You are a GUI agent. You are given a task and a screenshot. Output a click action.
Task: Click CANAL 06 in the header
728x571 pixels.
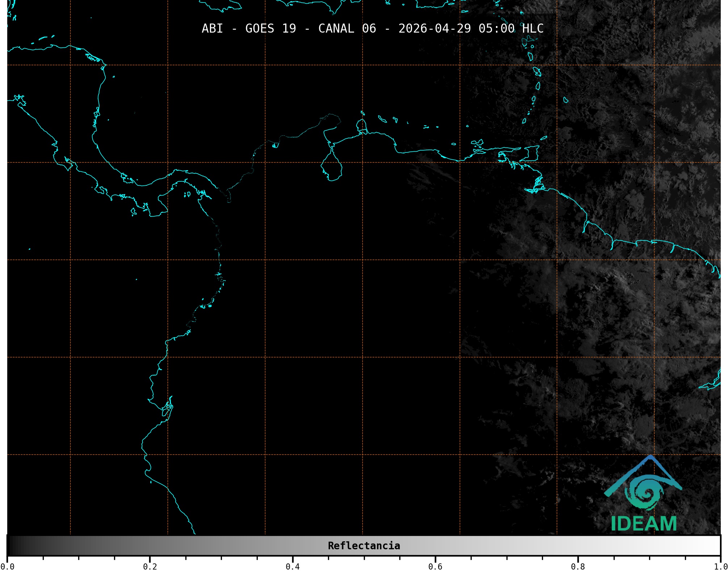click(x=347, y=29)
